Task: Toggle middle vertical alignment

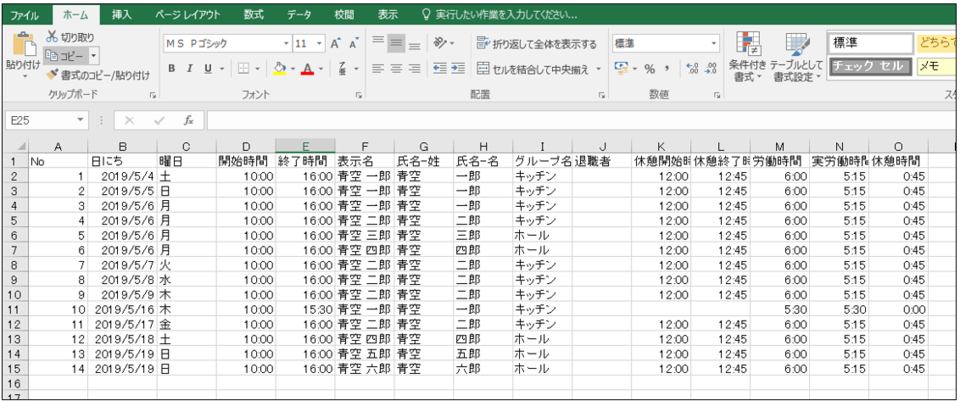Action: 397,43
